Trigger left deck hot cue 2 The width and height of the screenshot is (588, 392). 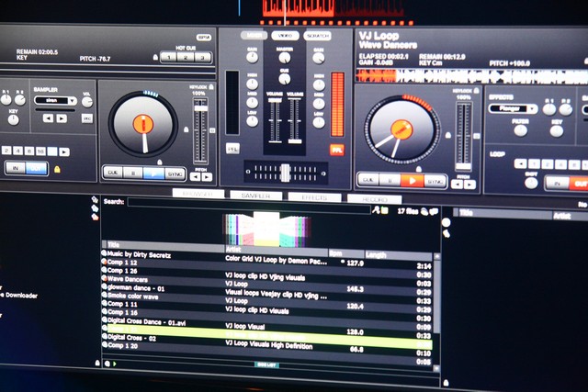[186, 58]
